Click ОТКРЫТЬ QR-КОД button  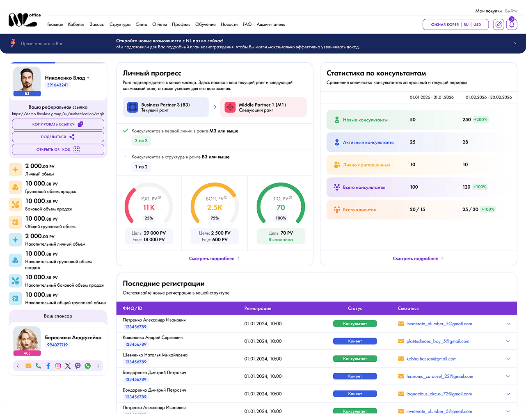[58, 150]
